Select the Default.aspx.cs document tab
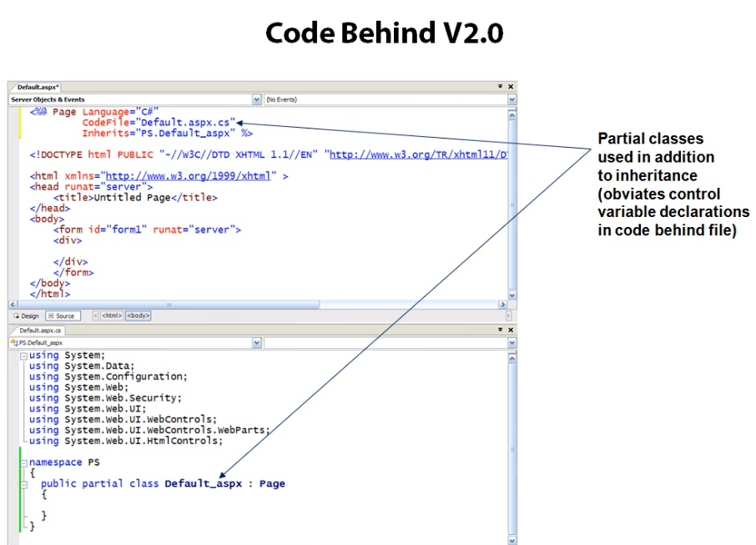This screenshot has width=756, height=545. click(39, 330)
